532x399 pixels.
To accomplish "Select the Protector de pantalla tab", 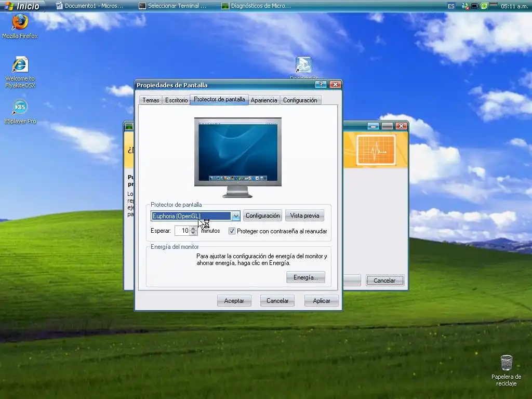I will [219, 99].
